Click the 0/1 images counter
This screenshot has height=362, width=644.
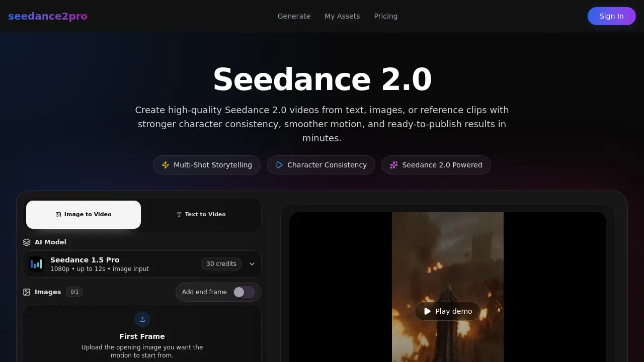pos(74,292)
